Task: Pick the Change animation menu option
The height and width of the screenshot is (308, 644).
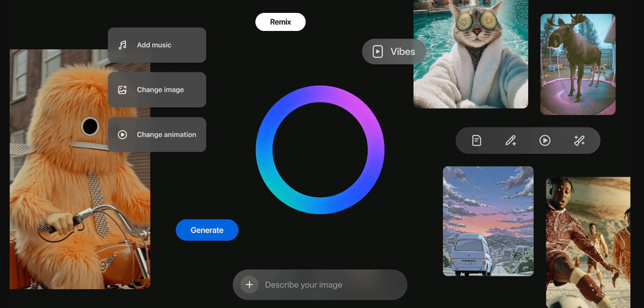Action: (x=157, y=134)
